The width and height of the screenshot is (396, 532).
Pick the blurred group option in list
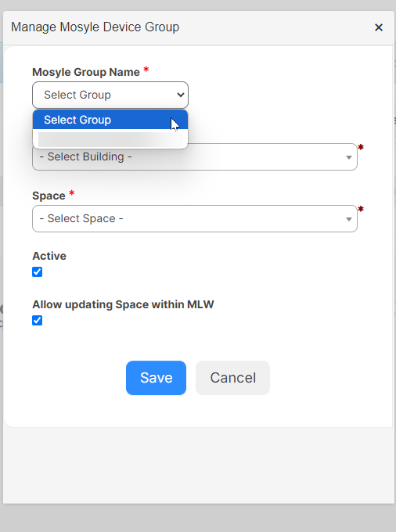[x=110, y=139]
